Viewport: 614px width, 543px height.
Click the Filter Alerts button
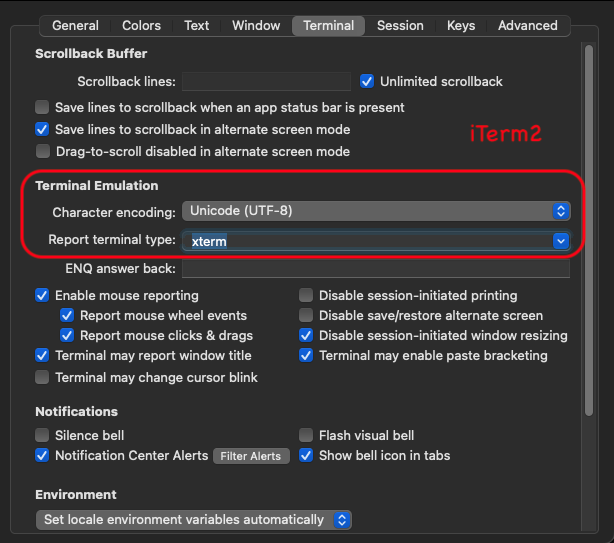[x=251, y=456]
